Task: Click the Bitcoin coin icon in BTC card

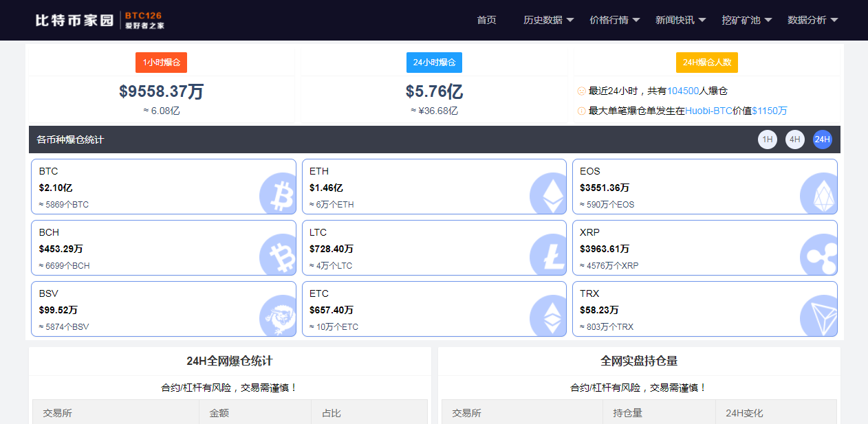Action: point(279,193)
